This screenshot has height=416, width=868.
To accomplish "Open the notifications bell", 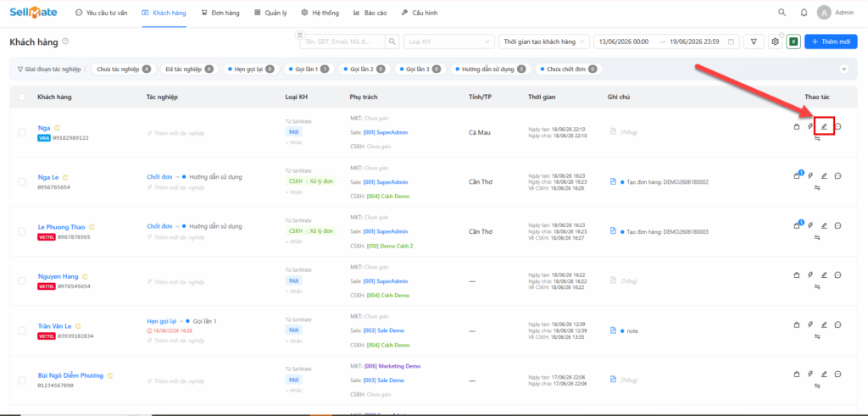I will 804,12.
